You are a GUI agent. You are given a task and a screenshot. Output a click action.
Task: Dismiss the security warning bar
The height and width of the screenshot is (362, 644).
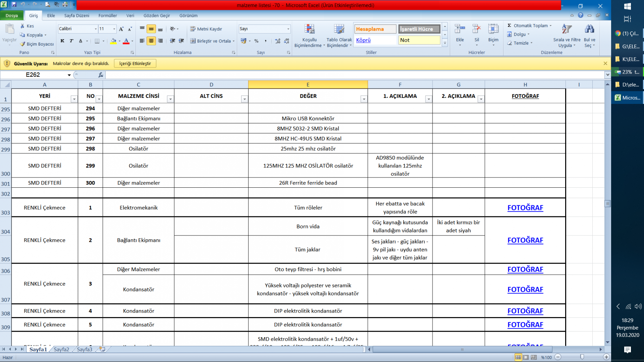605,64
